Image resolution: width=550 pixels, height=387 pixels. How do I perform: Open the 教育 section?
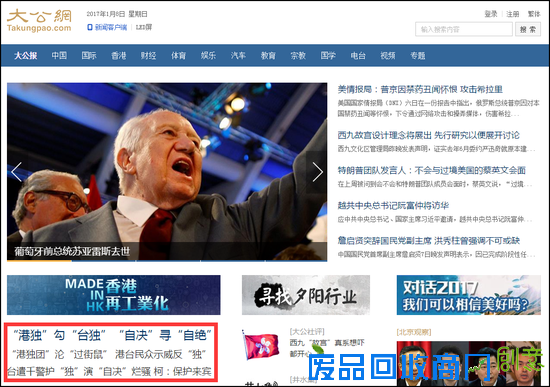coord(268,55)
